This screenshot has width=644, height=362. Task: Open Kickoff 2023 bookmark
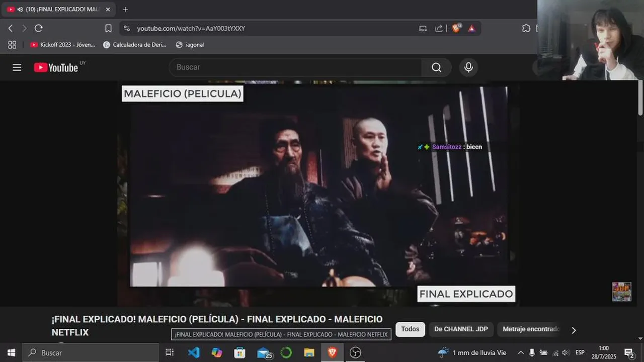(x=62, y=45)
